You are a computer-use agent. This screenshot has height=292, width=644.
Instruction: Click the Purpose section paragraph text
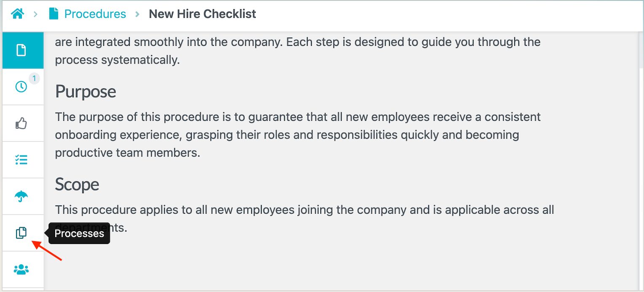(x=287, y=135)
